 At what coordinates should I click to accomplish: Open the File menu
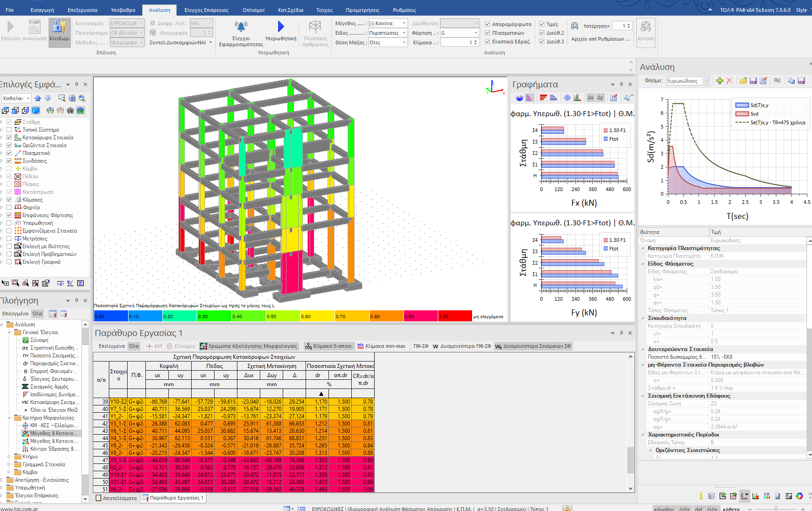pos(10,10)
